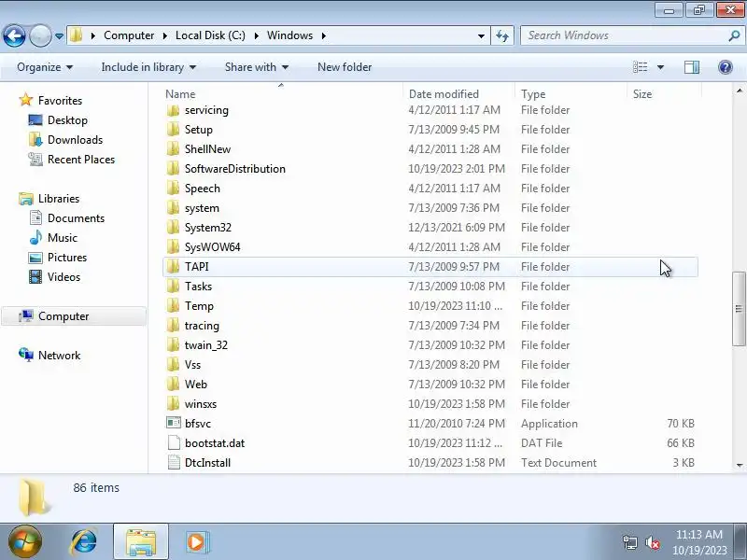Click the Forward navigation arrow button
The height and width of the screenshot is (560, 747).
tap(40, 35)
